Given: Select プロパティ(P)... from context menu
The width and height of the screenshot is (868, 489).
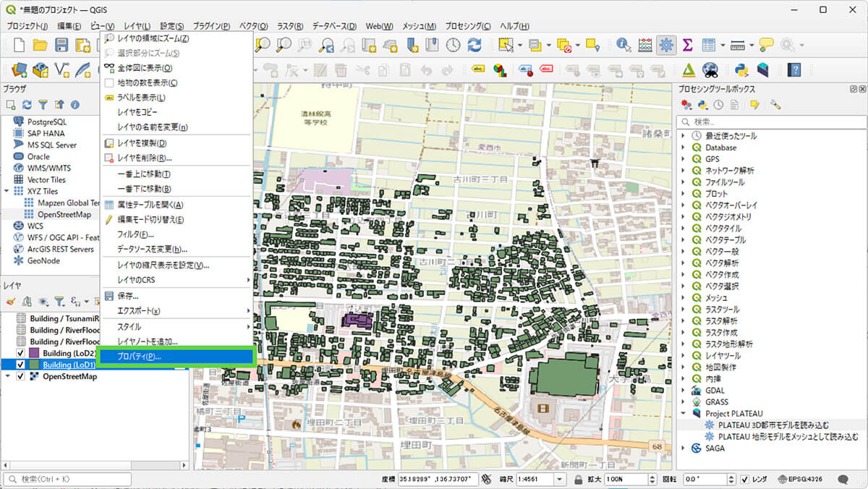Looking at the screenshot, I should pos(139,357).
